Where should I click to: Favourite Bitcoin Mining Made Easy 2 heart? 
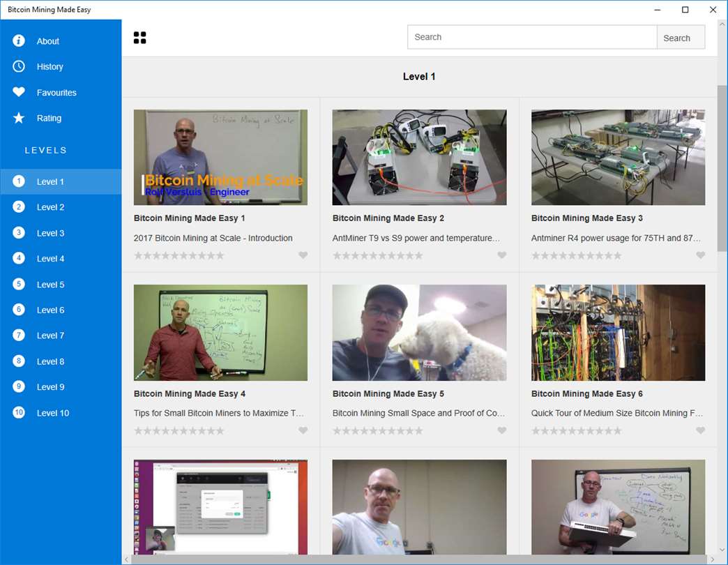(x=501, y=255)
